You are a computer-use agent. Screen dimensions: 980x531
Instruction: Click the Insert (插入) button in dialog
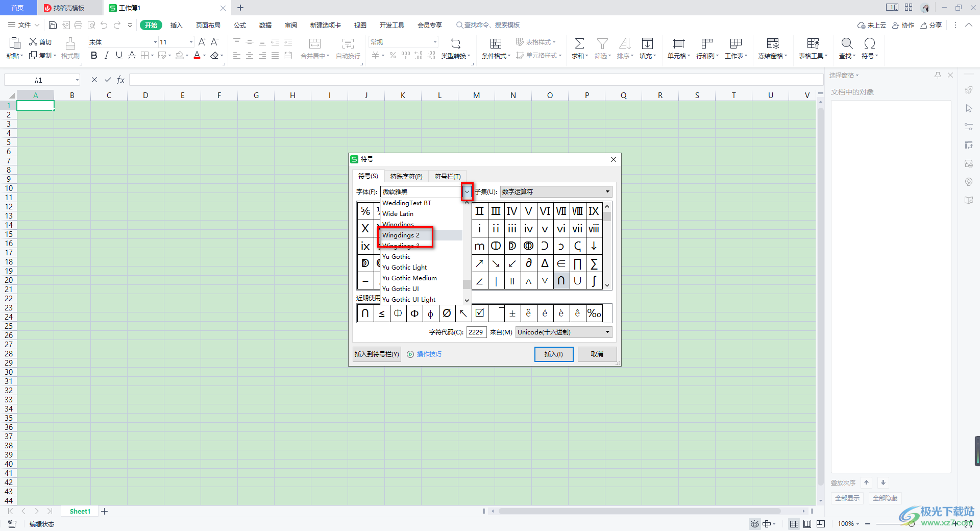point(554,354)
